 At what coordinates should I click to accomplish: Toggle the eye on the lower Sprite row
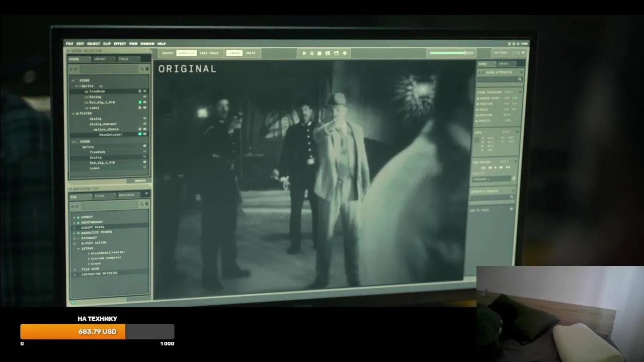(145, 147)
